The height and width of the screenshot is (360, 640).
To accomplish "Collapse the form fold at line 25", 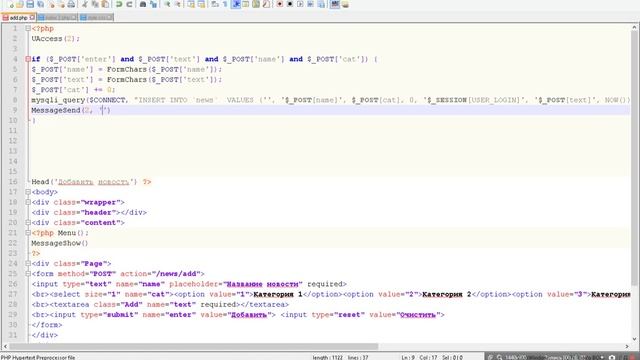I will [x=28, y=273].
